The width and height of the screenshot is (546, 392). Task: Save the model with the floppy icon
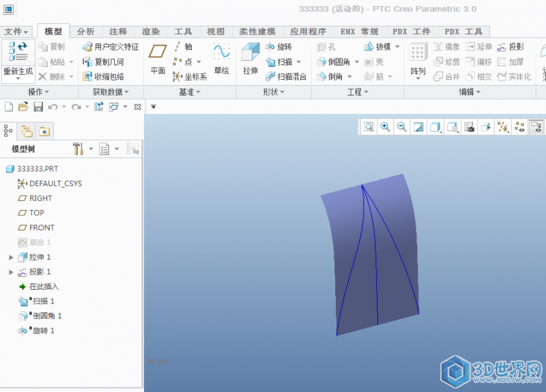pyautogui.click(x=38, y=107)
